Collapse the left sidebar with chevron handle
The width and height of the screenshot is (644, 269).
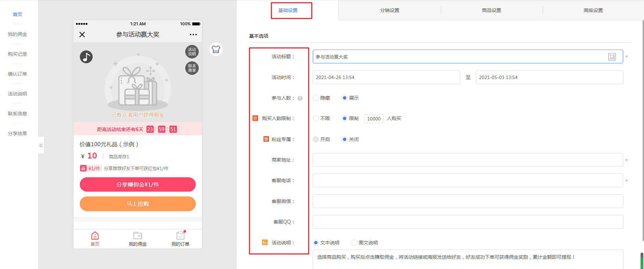41,145
